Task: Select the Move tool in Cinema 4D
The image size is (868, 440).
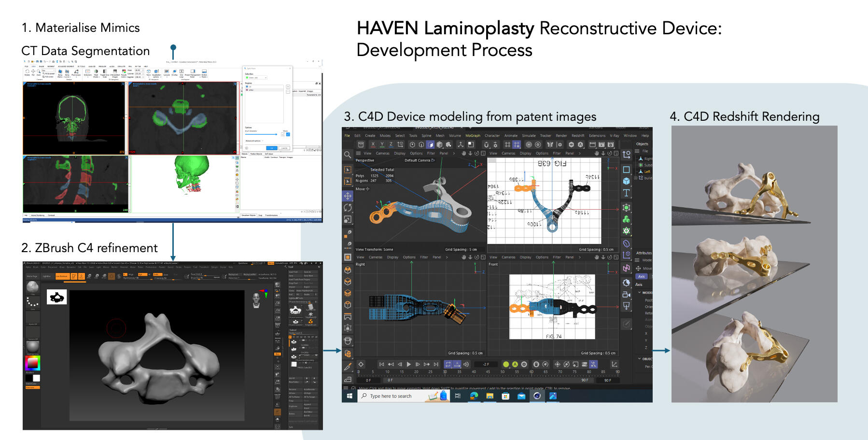Action: pyautogui.click(x=348, y=196)
